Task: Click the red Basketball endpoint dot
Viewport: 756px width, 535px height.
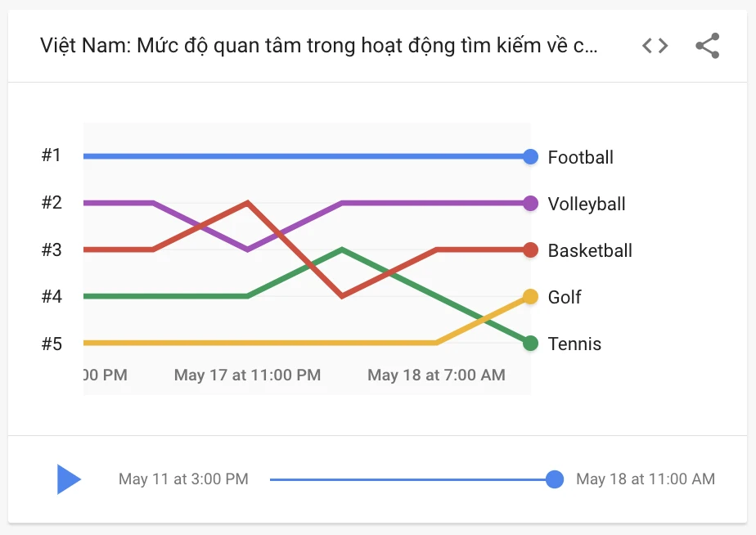Action: pyautogui.click(x=530, y=250)
